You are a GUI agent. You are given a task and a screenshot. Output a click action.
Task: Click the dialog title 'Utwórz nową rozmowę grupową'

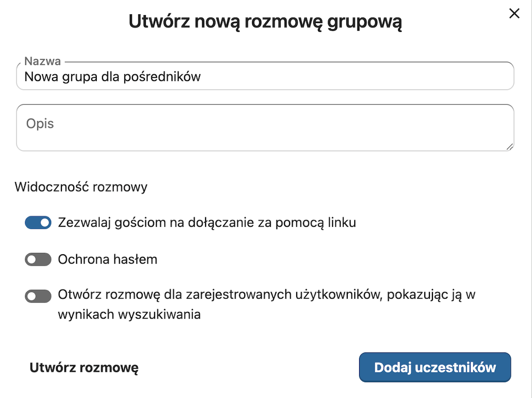click(266, 21)
